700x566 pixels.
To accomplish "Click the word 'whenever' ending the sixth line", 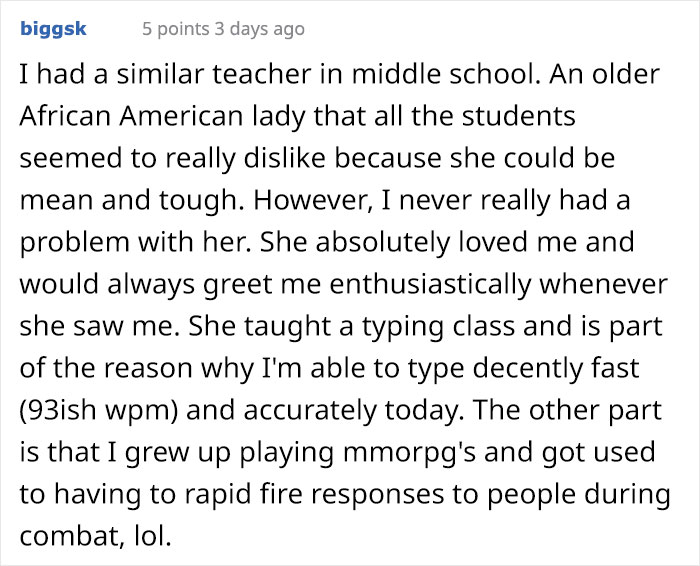I will coord(604,284).
